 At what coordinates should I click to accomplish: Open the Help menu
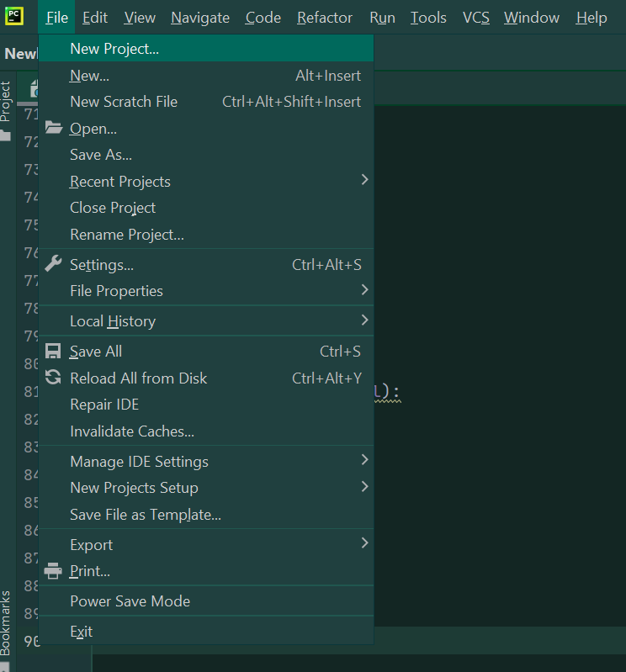(x=592, y=18)
